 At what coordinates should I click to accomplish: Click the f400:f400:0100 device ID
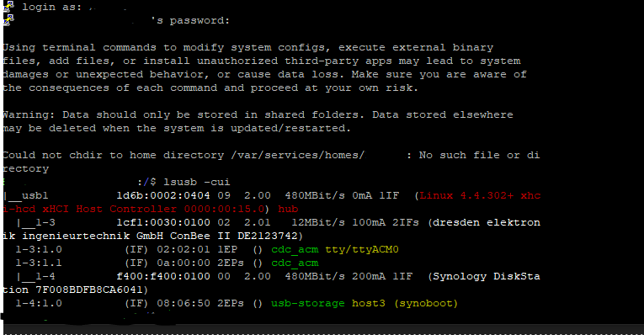click(163, 276)
